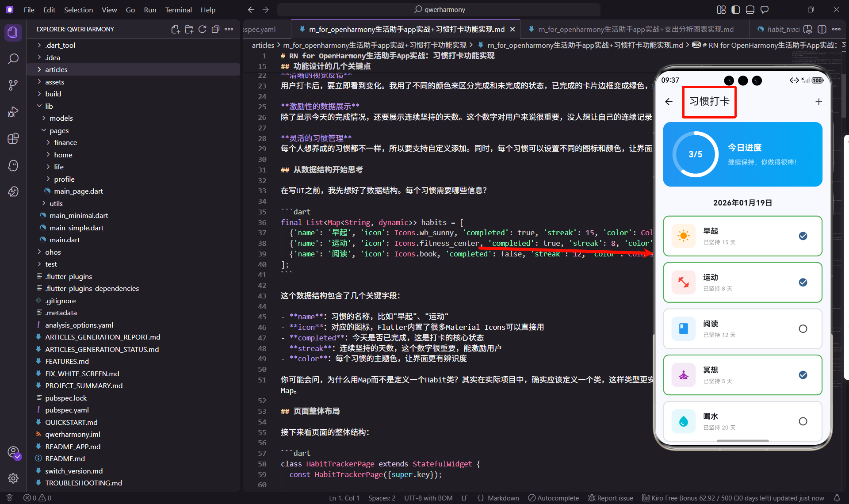This screenshot has height=504, width=849.
Task: Open the File menu
Action: [29, 10]
